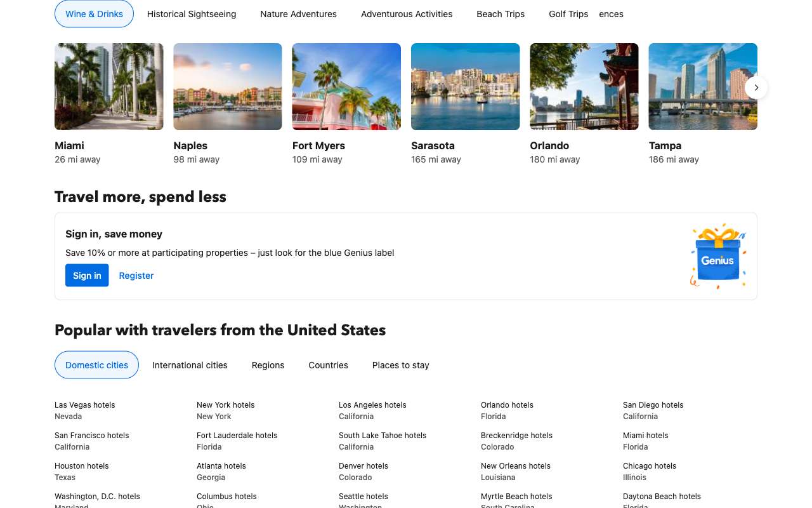Open the Regions tab

click(268, 365)
